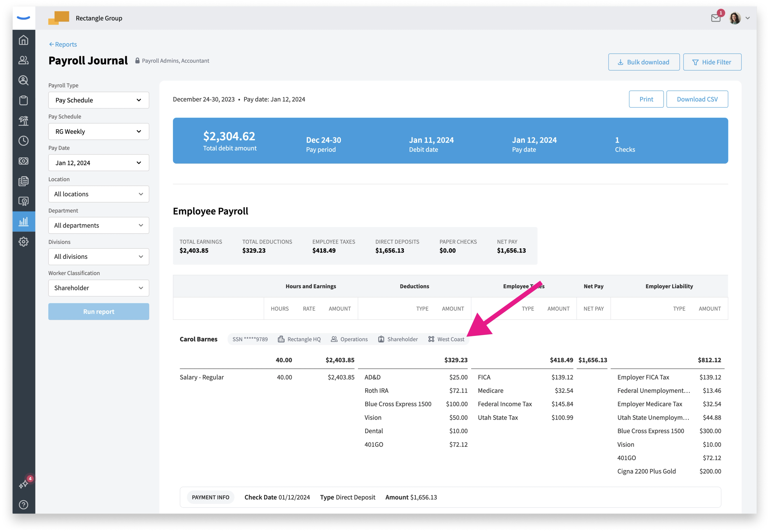Open the RG Weekly pay schedule dropdown
769x532 pixels.
[x=99, y=131]
